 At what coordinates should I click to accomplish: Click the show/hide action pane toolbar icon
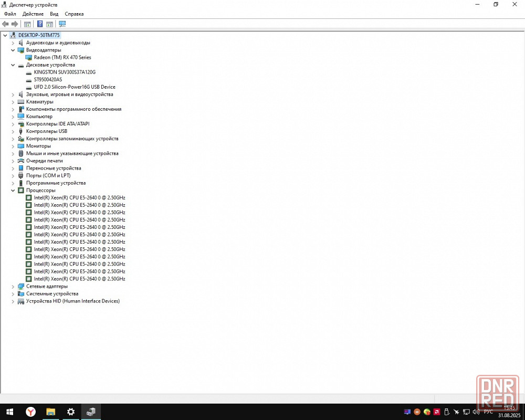pyautogui.click(x=49, y=24)
